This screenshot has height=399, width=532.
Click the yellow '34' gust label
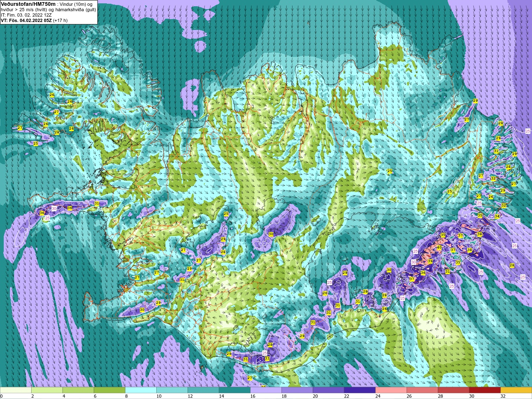497,217
